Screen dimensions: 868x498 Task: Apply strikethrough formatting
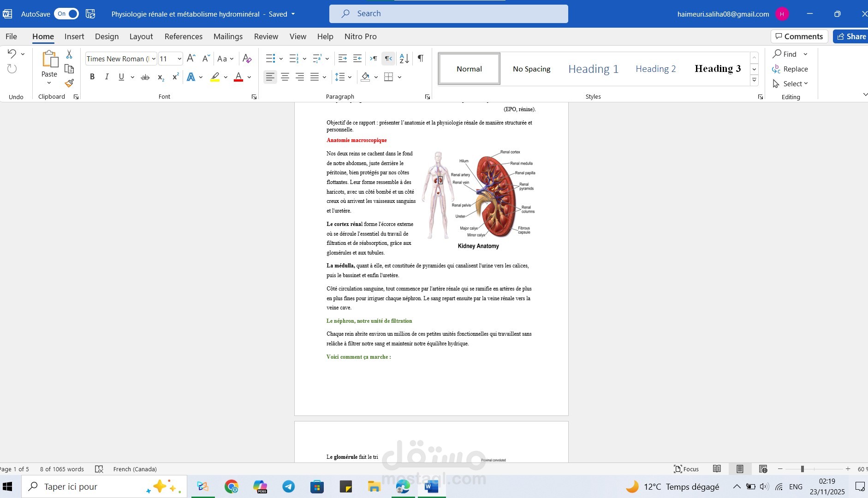pos(145,77)
